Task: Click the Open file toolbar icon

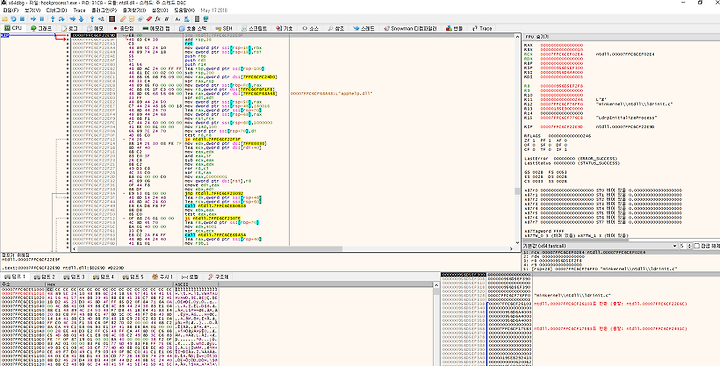Action: click(x=5, y=19)
